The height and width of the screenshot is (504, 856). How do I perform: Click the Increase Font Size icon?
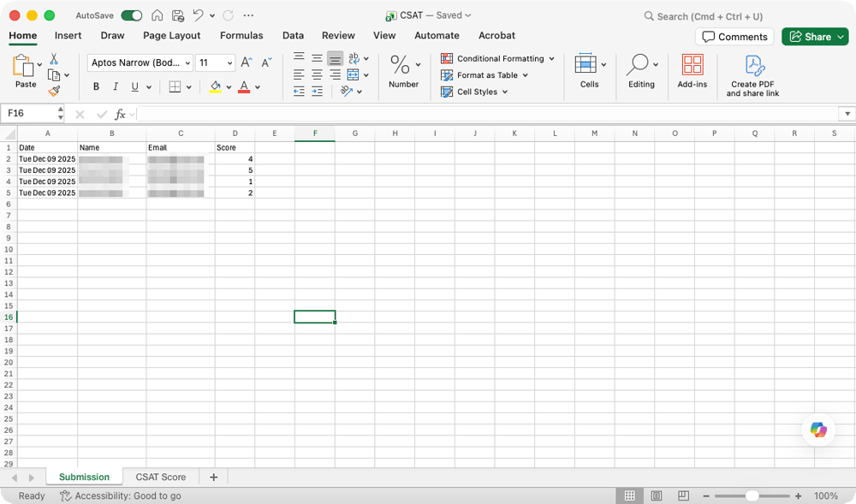pyautogui.click(x=247, y=62)
